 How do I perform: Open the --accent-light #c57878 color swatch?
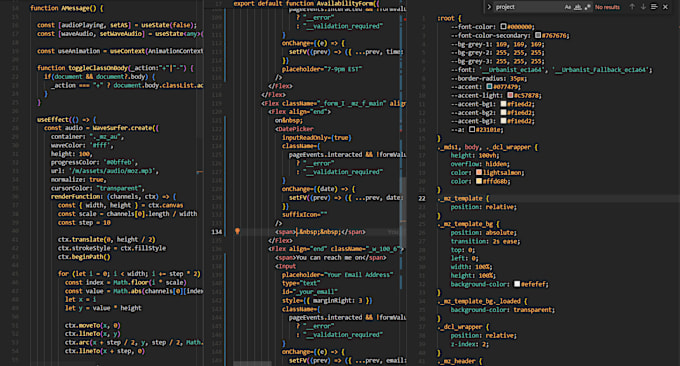click(510, 95)
